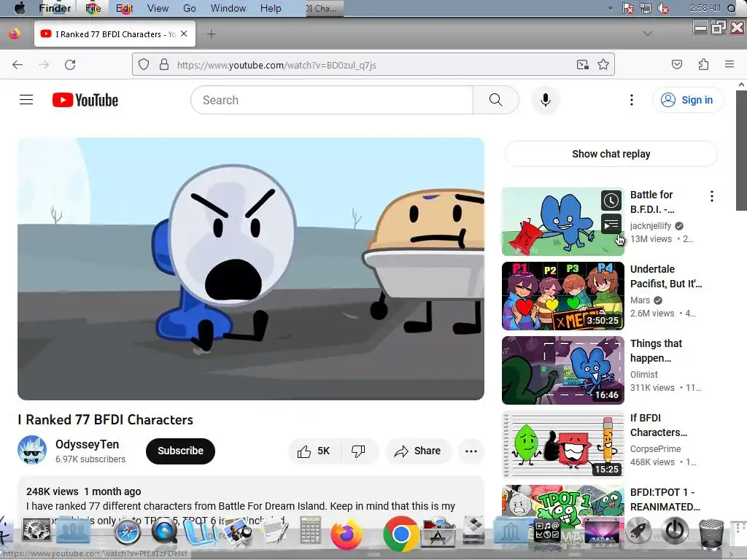Click the 2:58 AM clock
This screenshot has width=747, height=560.
pos(705,8)
